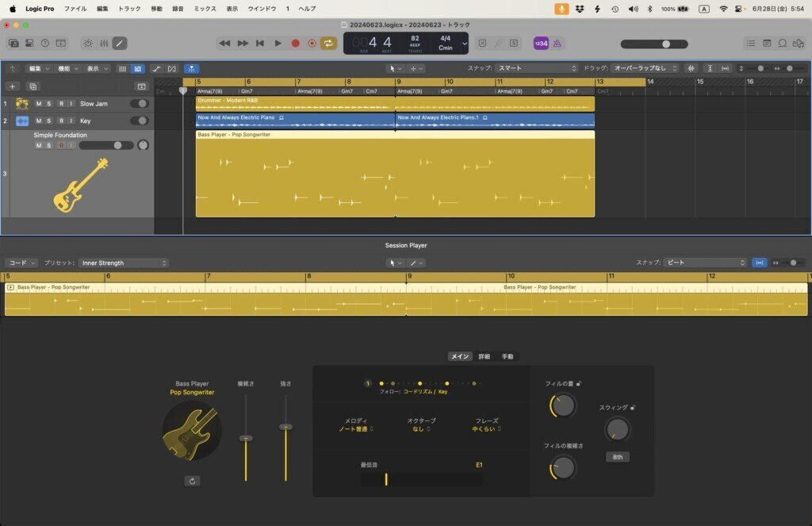Solo the Slow Jam track
Image resolution: width=812 pixels, height=526 pixels.
pos(48,104)
